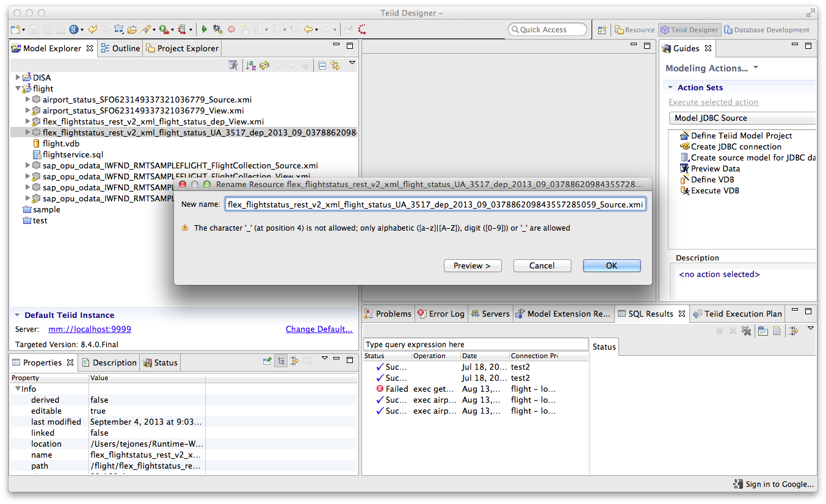Click the Preview button in rename dialog

pos(473,265)
